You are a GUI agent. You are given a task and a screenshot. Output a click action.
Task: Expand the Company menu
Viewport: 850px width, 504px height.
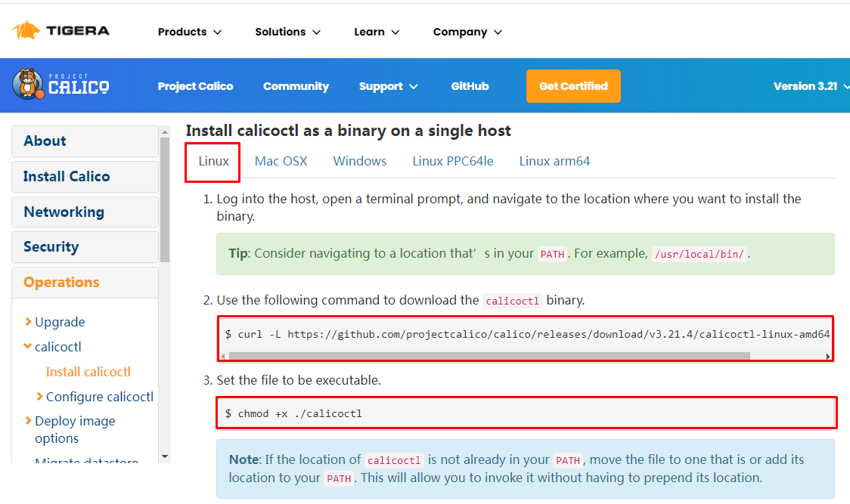[x=467, y=32]
